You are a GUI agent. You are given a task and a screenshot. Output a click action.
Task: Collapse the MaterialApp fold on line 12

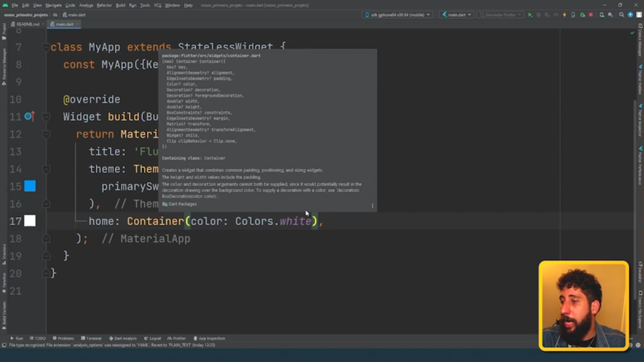pyautogui.click(x=45, y=134)
